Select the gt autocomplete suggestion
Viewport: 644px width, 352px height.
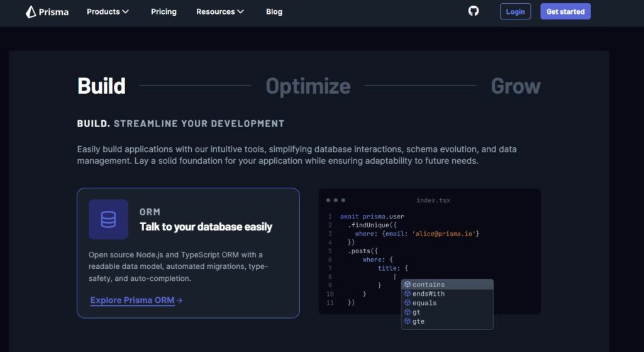[x=447, y=312]
